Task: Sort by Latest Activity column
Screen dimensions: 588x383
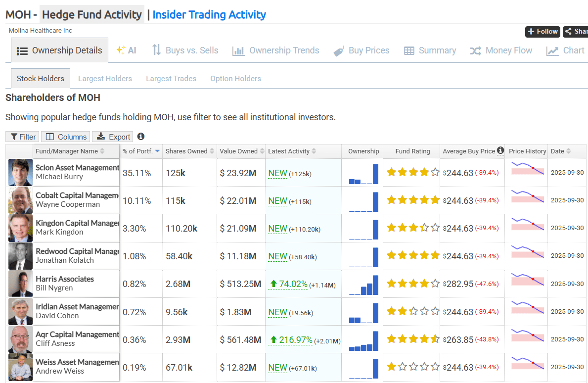Action: coord(292,151)
